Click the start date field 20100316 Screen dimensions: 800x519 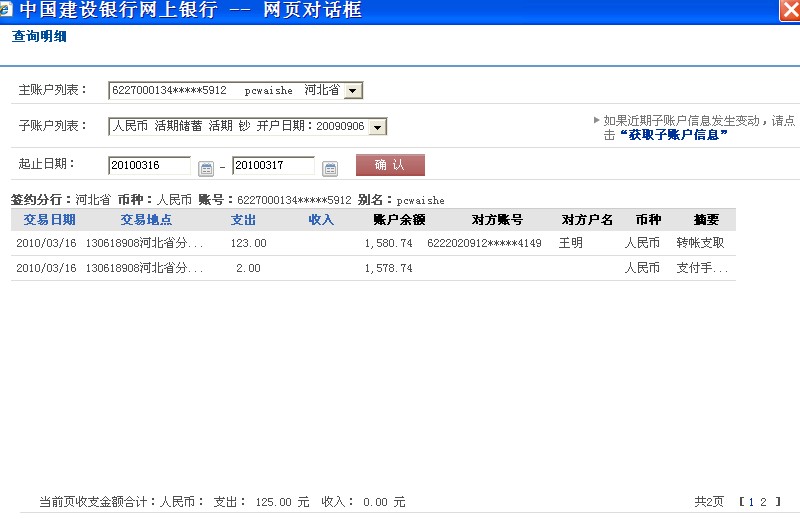(148, 166)
